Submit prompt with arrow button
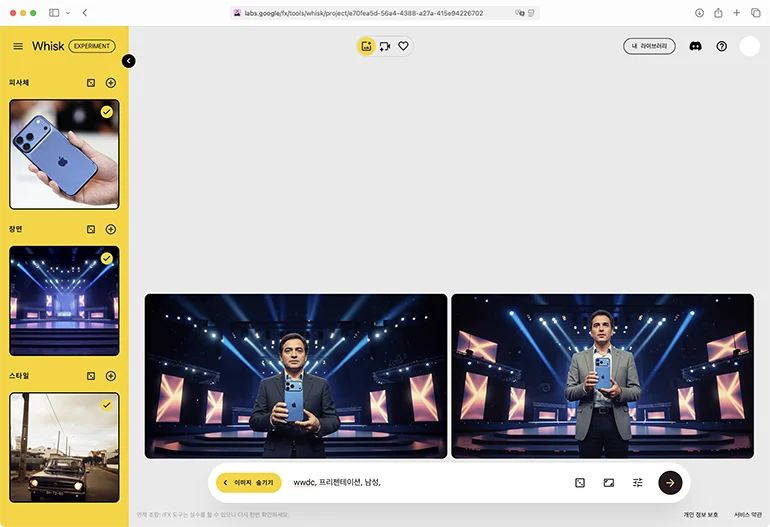770x527 pixels. coord(670,483)
